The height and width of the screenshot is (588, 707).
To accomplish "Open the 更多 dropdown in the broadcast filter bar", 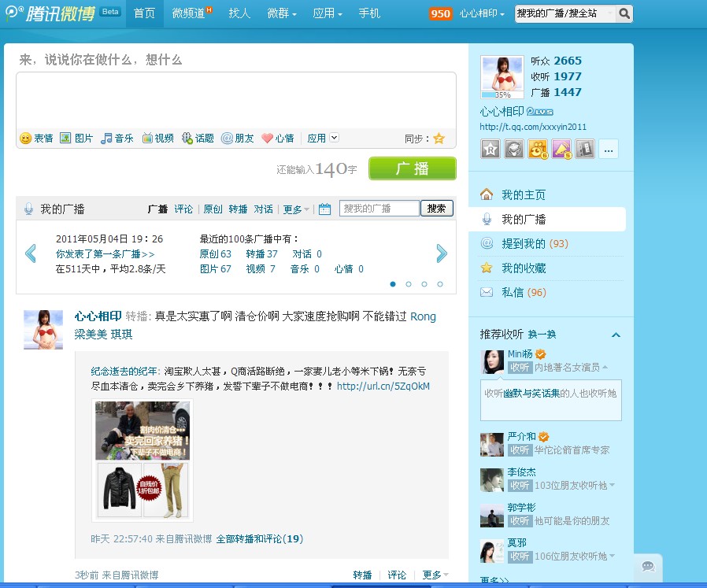I will [295, 209].
